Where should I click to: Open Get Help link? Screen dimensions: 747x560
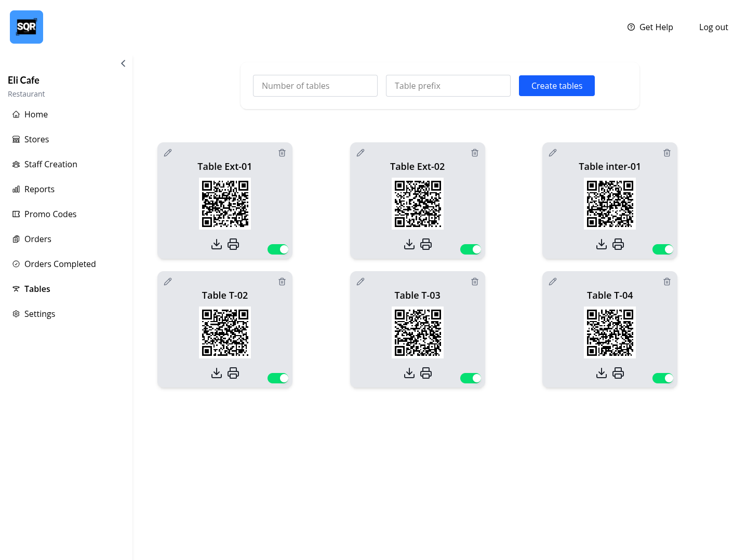click(x=650, y=27)
